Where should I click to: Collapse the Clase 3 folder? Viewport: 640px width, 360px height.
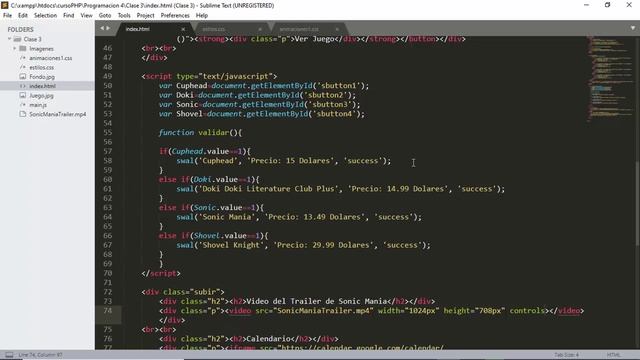click(9, 39)
